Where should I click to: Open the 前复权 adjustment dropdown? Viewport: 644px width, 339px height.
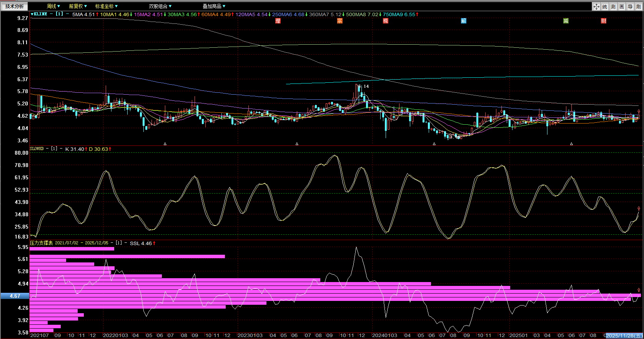click(x=78, y=6)
